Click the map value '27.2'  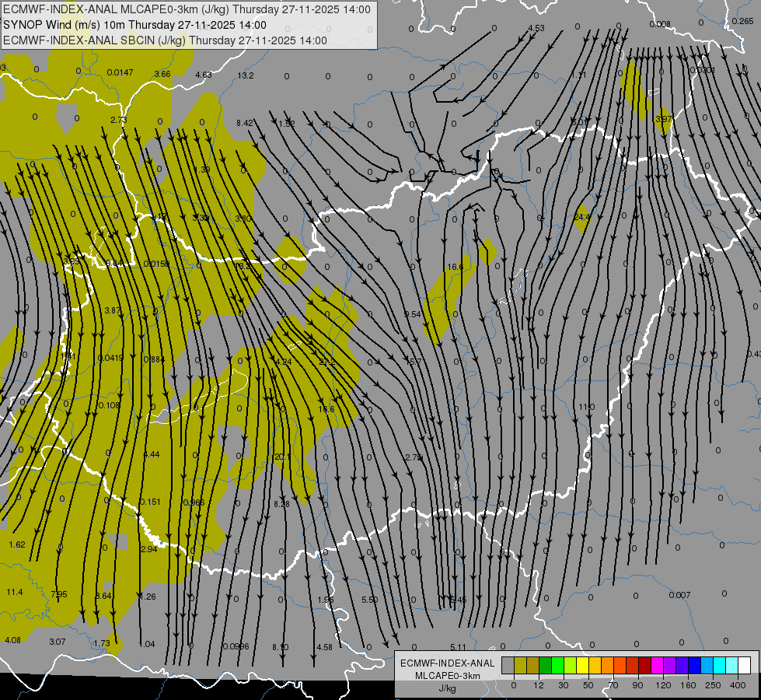pos(327,362)
